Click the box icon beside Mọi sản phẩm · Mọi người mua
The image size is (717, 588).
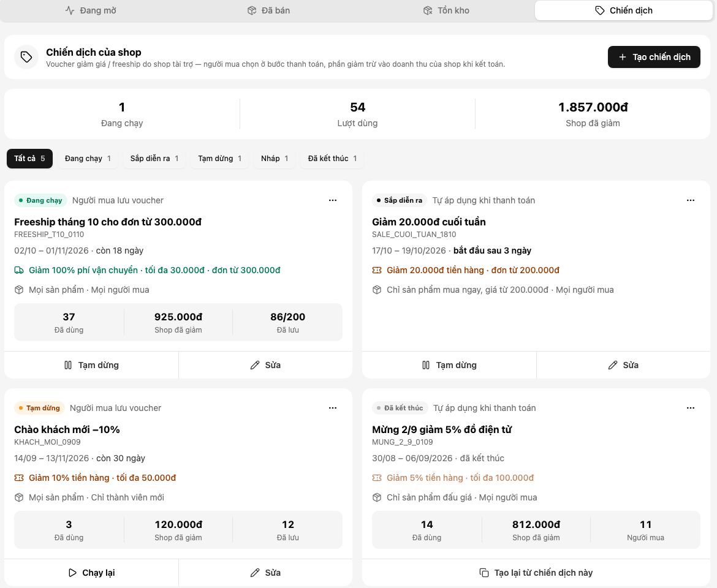click(19, 290)
